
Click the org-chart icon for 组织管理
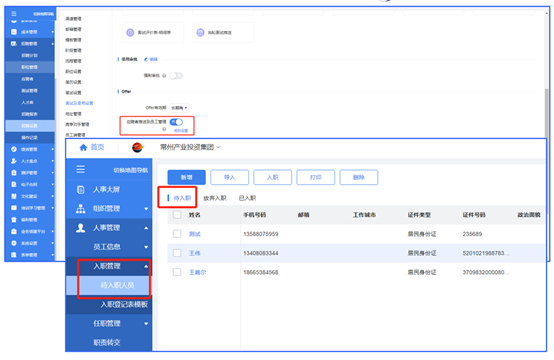[x=81, y=209]
